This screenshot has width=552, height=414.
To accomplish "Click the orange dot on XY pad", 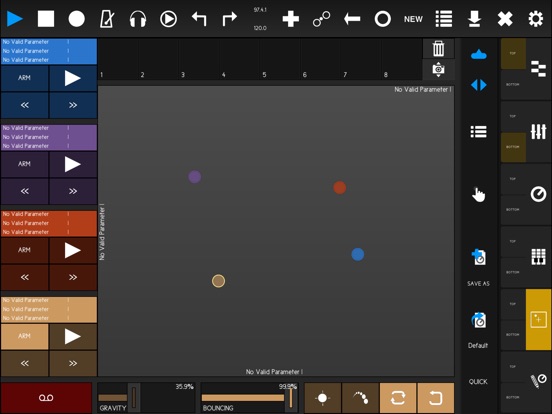I will tap(340, 188).
